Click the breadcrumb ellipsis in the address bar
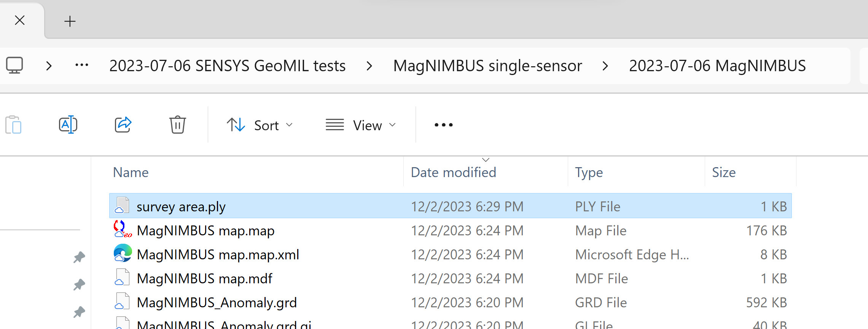 point(81,65)
